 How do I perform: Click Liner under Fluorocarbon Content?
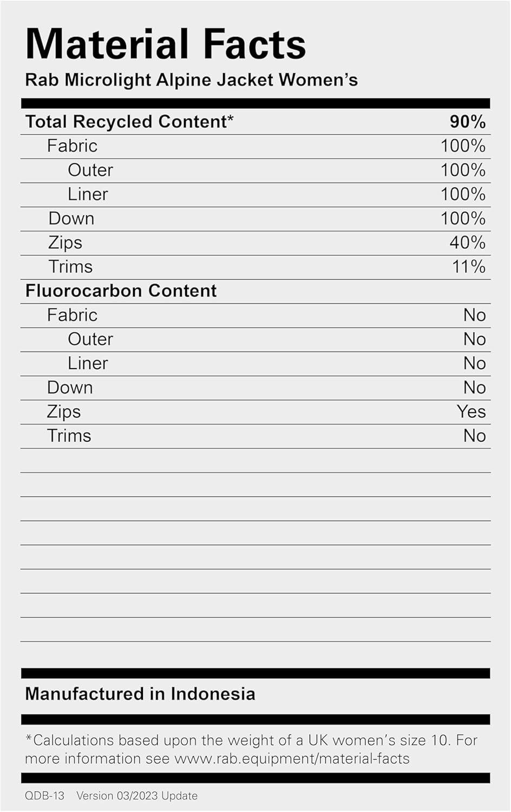tap(88, 363)
